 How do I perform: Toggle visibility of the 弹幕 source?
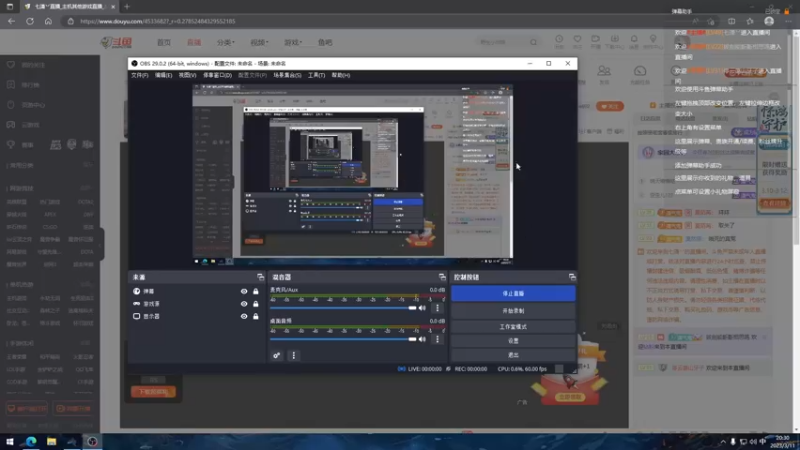[x=244, y=291]
